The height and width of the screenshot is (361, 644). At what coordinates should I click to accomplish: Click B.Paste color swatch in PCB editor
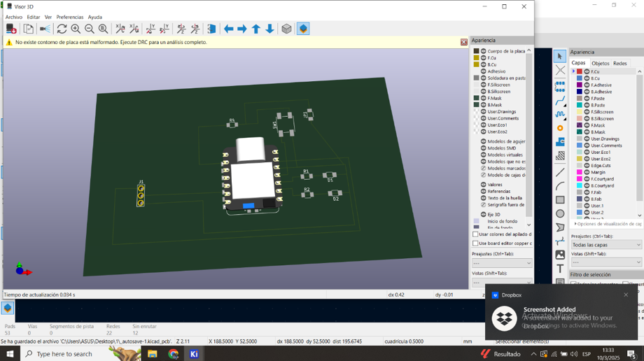click(x=580, y=105)
